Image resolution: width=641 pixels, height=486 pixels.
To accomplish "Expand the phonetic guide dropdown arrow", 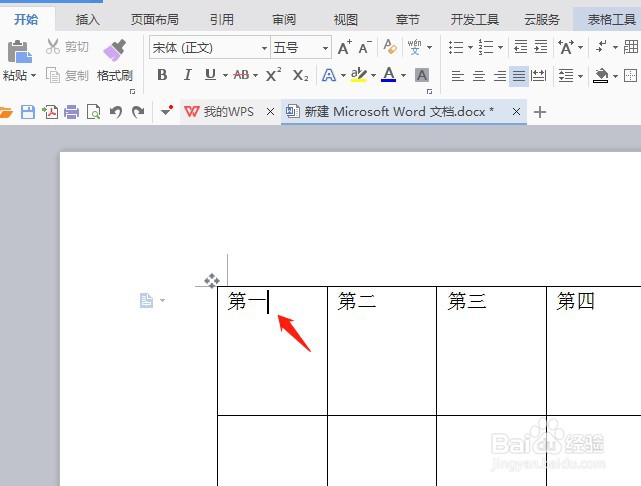I will 430,47.
